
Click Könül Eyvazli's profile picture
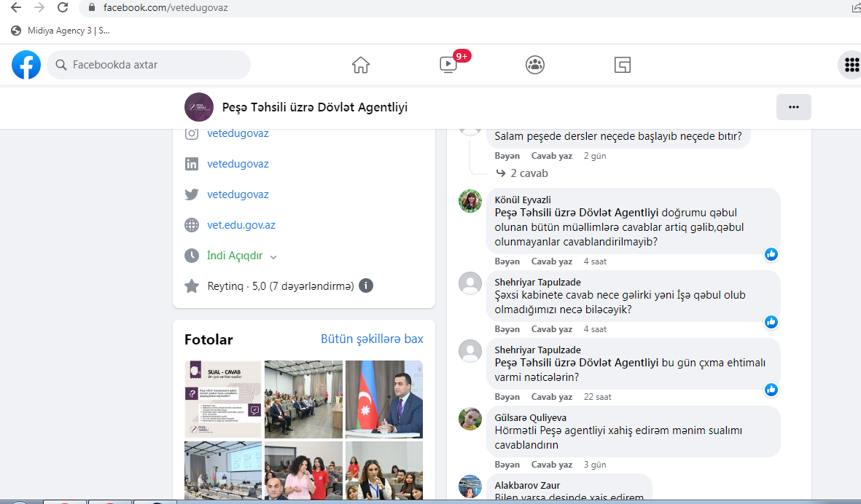pyautogui.click(x=470, y=201)
